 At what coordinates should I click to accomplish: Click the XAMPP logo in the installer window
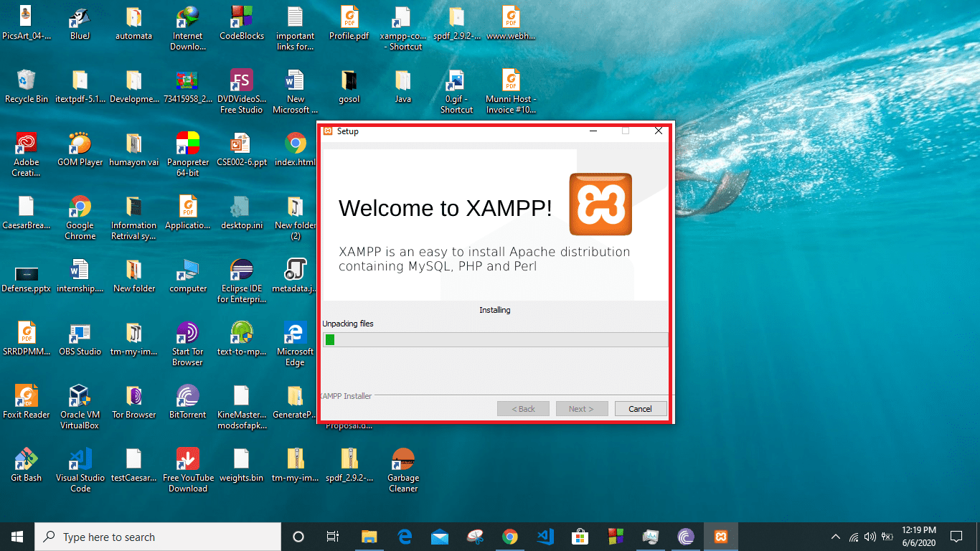[600, 205]
